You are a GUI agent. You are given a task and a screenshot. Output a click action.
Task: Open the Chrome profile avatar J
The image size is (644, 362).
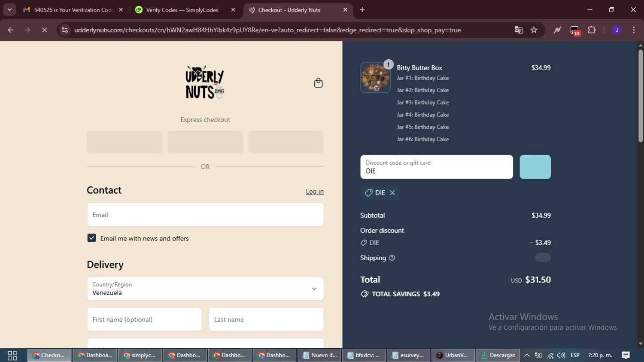(617, 30)
